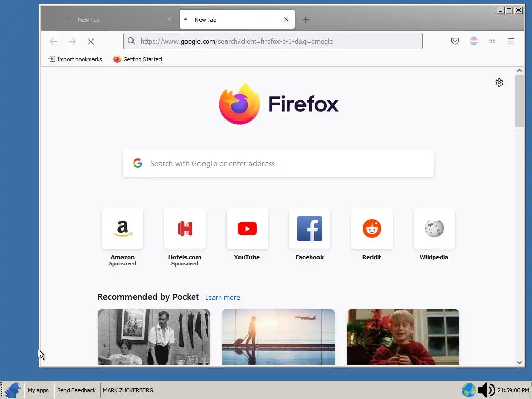Open the airport traveler Pocket story
The width and height of the screenshot is (532, 399).
(278, 337)
